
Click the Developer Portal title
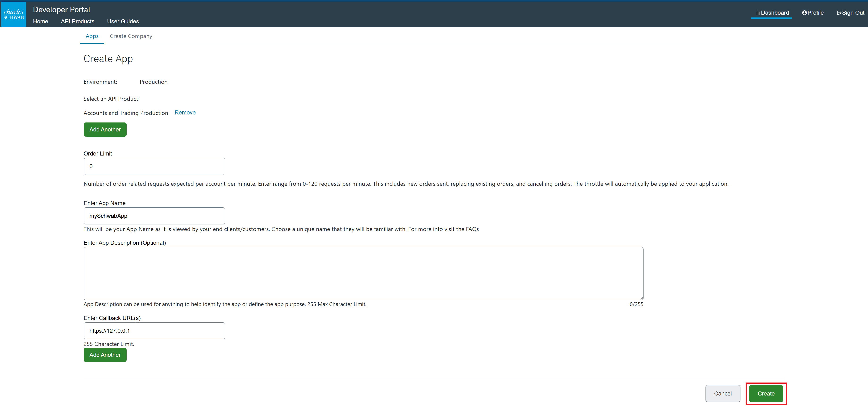coord(62,9)
